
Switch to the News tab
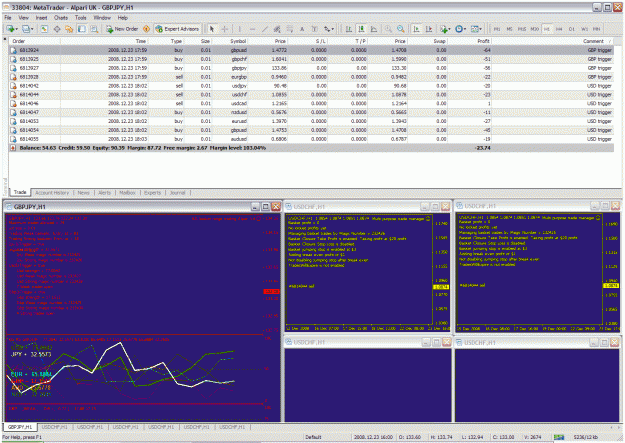[83, 193]
